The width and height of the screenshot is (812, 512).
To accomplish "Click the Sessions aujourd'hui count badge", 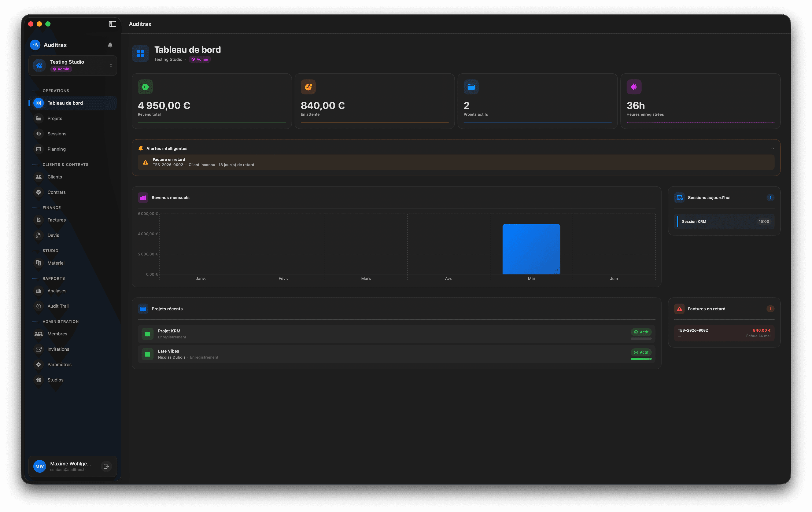I will pyautogui.click(x=770, y=198).
